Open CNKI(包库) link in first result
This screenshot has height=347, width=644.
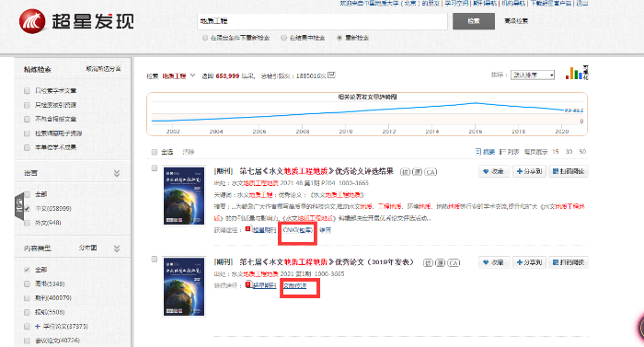coord(298,230)
